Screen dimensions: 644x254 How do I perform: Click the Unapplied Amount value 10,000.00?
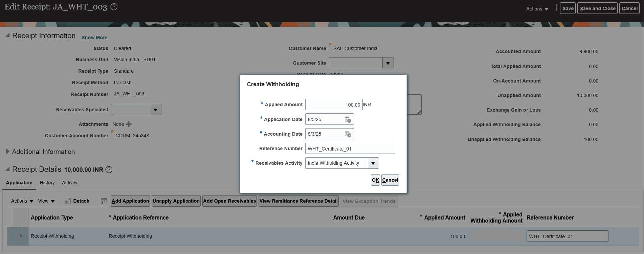pyautogui.click(x=587, y=95)
